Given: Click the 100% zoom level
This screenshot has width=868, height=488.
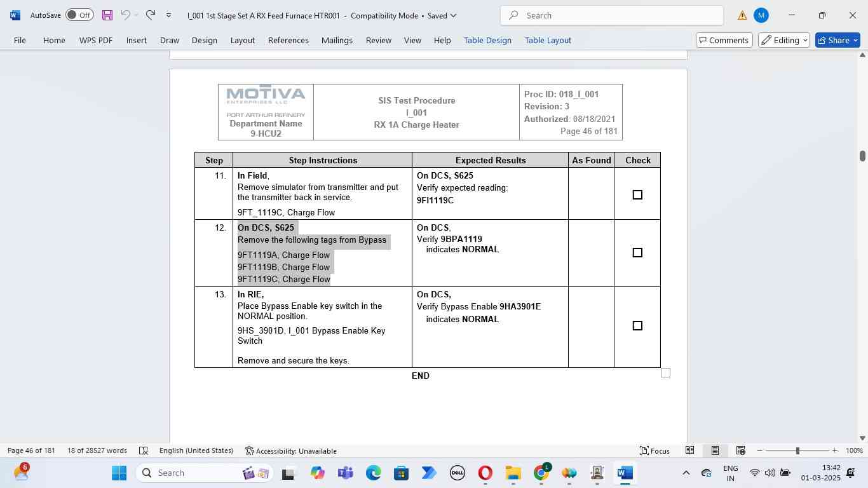Looking at the screenshot, I should click(x=854, y=451).
